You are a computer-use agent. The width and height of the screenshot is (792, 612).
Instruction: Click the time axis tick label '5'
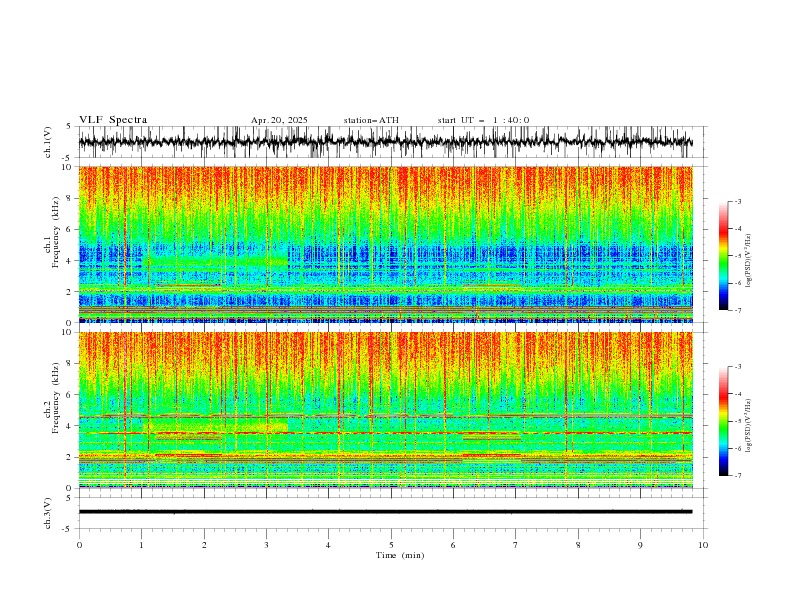[x=391, y=545]
